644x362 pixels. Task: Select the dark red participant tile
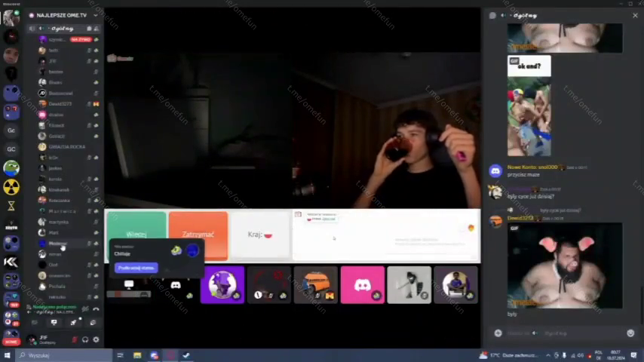point(269,285)
